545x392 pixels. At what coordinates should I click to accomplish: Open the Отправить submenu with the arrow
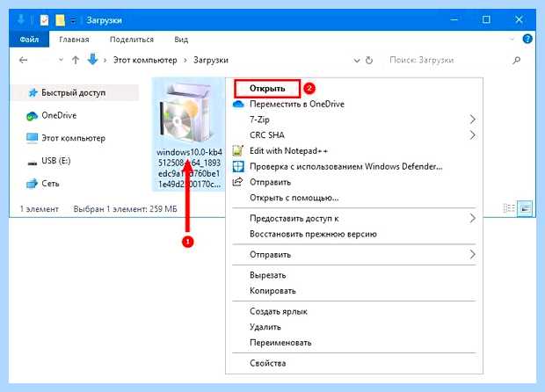click(354, 255)
